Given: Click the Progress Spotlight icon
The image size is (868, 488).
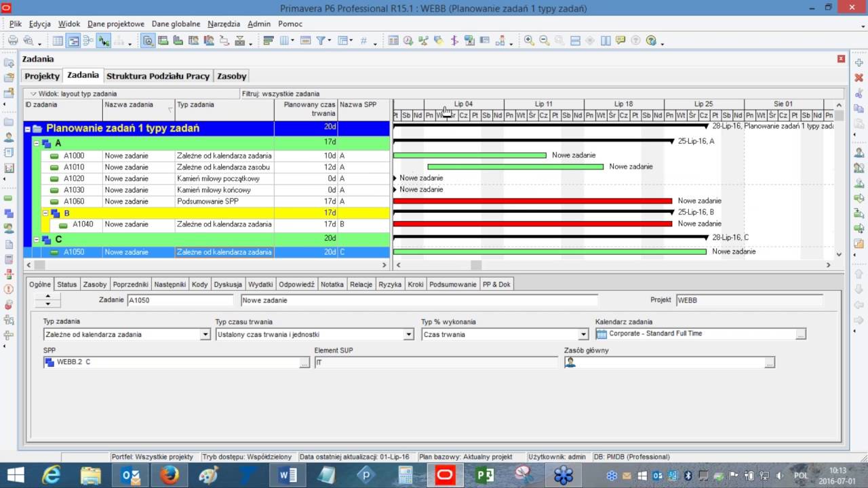Looking at the screenshot, I should [x=439, y=41].
